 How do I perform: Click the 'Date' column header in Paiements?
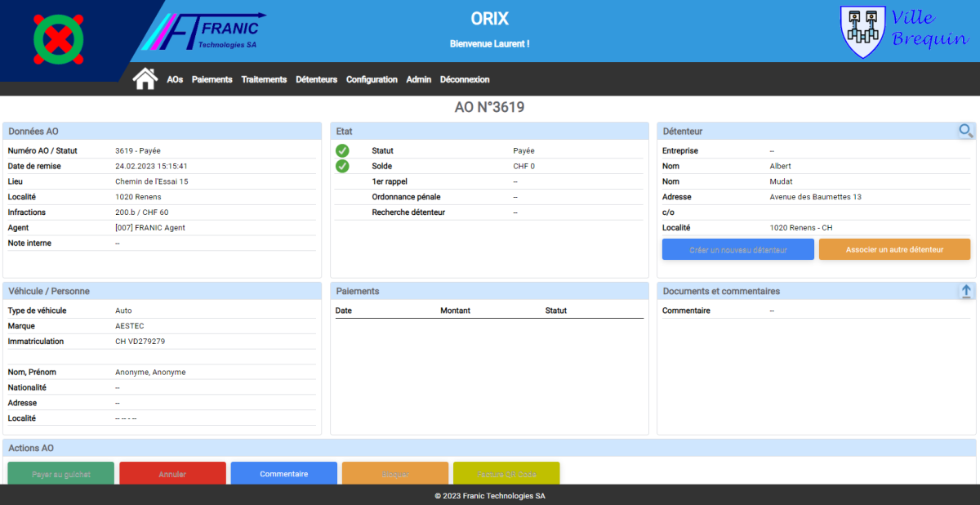coord(344,311)
